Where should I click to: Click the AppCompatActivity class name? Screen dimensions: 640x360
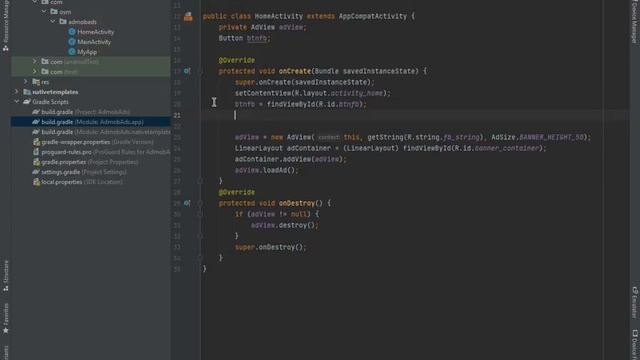click(373, 16)
